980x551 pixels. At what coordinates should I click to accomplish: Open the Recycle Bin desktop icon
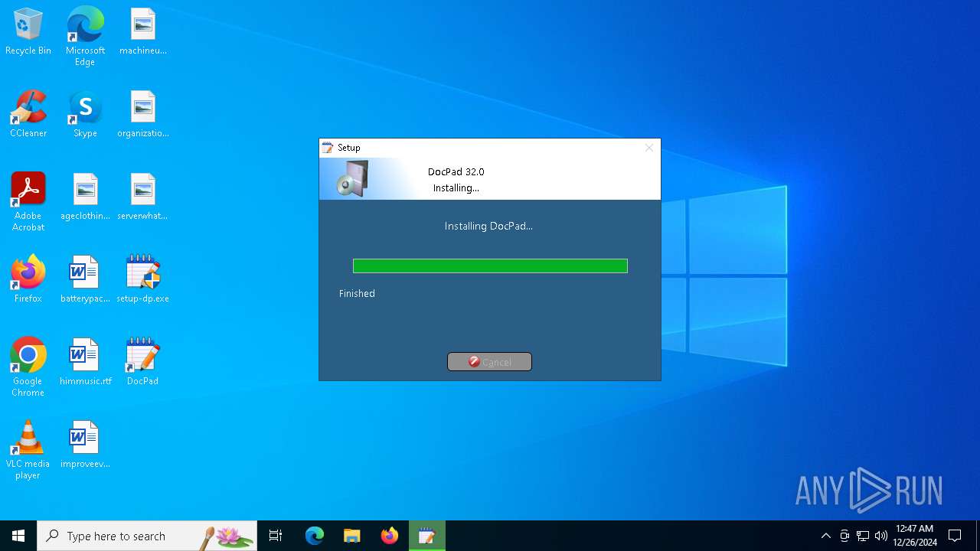[x=28, y=32]
